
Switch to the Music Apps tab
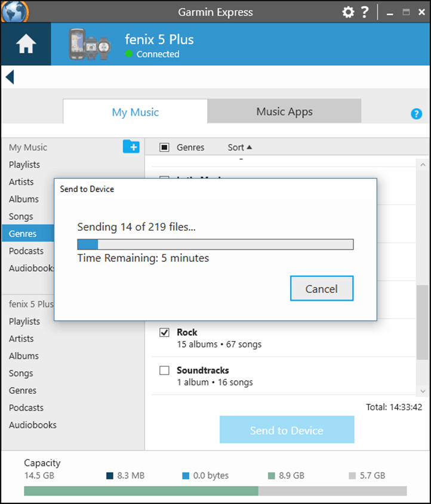coord(284,111)
